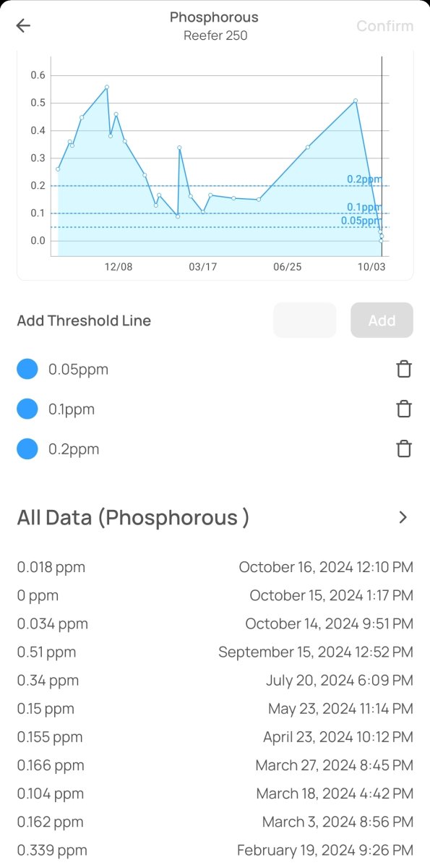Click the blue circle beside 0.1ppm
This screenshot has height=868, width=430.
point(27,409)
